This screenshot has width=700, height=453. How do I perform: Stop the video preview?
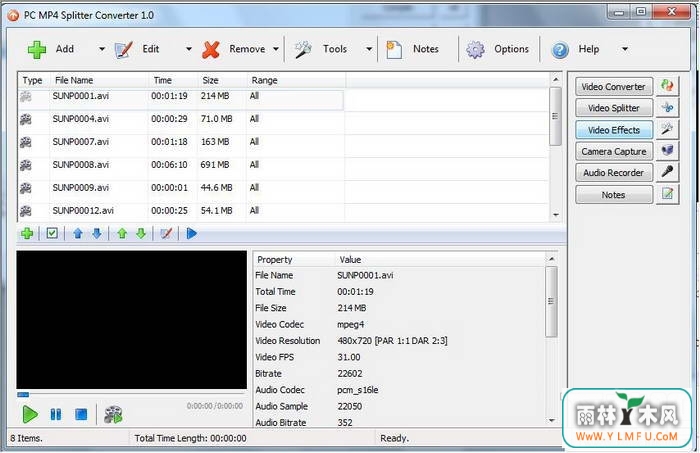click(81, 415)
